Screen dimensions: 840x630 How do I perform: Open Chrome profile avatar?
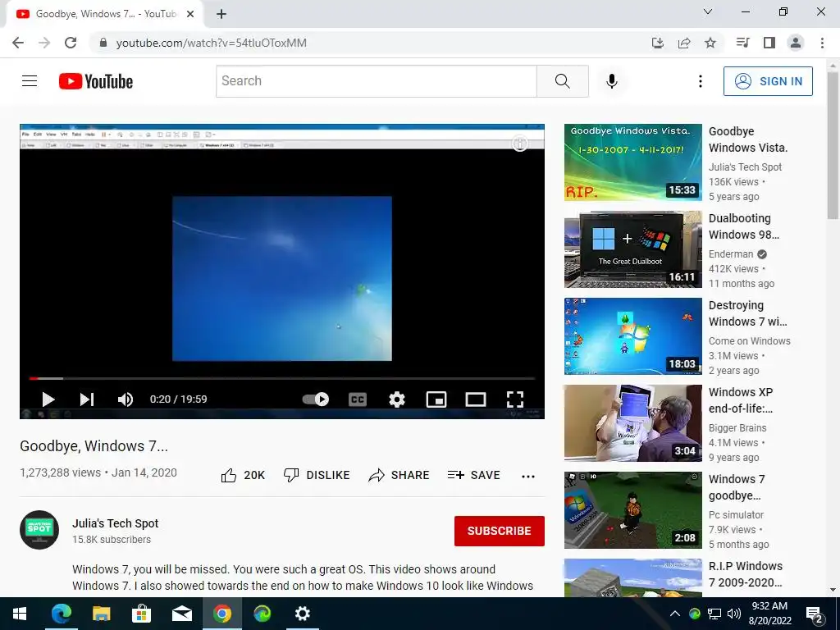point(796,43)
